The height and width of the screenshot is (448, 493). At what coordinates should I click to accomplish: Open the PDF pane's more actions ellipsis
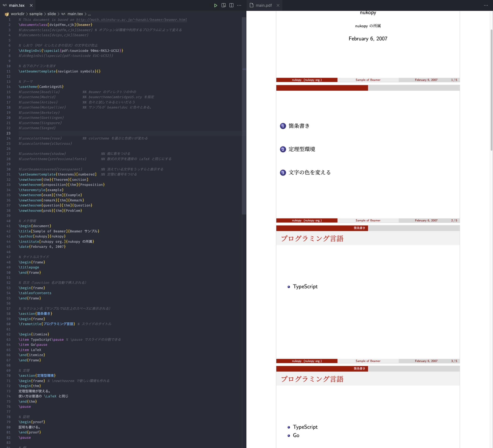point(486,5)
